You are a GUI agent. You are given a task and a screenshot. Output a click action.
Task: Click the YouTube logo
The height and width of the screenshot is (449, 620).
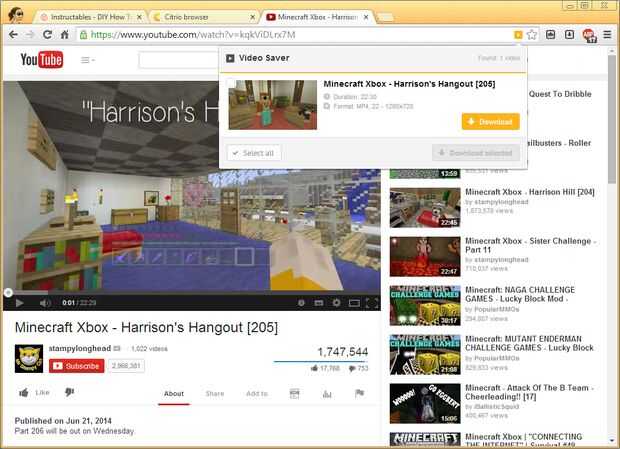(42, 60)
